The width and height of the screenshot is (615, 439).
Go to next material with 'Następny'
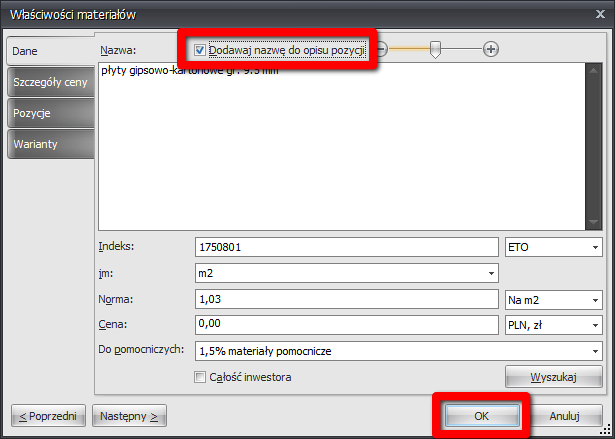click(129, 414)
